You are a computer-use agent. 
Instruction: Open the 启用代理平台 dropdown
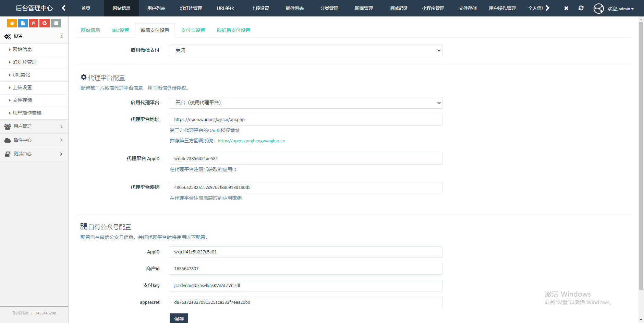click(x=306, y=103)
